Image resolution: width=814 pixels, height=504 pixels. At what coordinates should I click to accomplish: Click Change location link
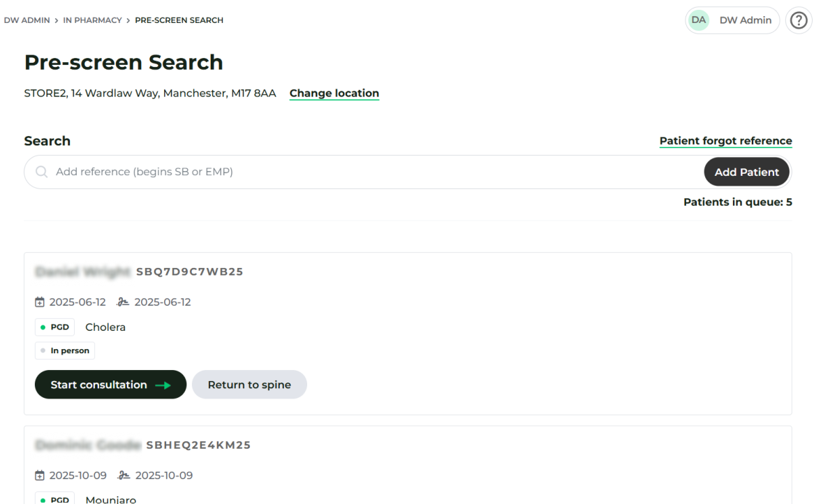coord(334,94)
